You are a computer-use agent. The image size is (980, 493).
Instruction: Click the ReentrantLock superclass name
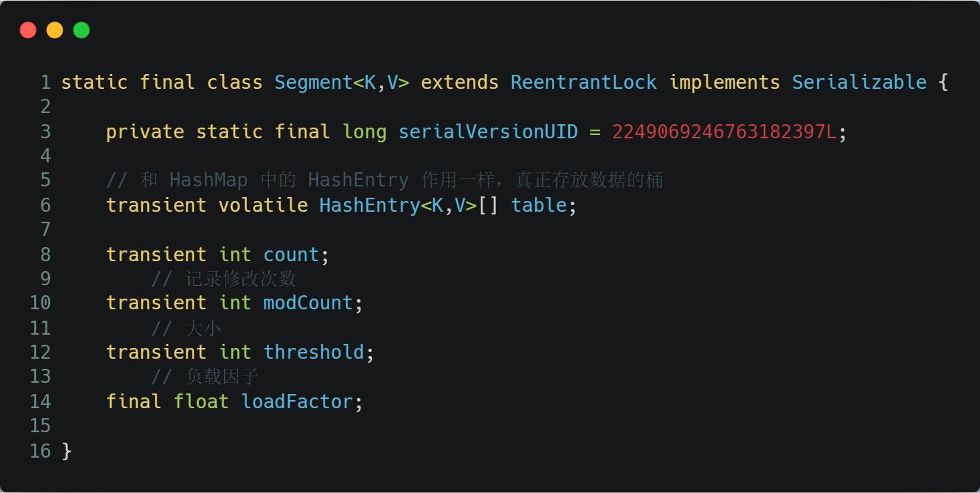[583, 83]
